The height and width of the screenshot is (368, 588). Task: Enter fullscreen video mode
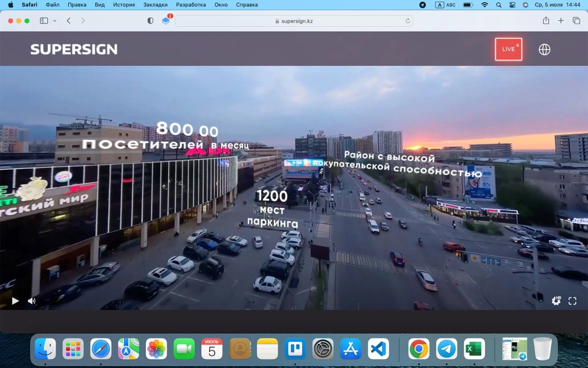pos(572,301)
